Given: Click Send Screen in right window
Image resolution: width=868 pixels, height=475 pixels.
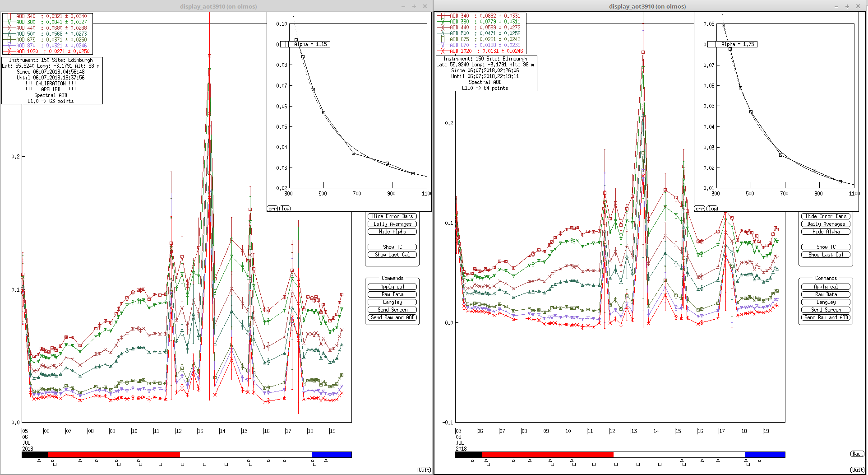Looking at the screenshot, I should [x=826, y=310].
